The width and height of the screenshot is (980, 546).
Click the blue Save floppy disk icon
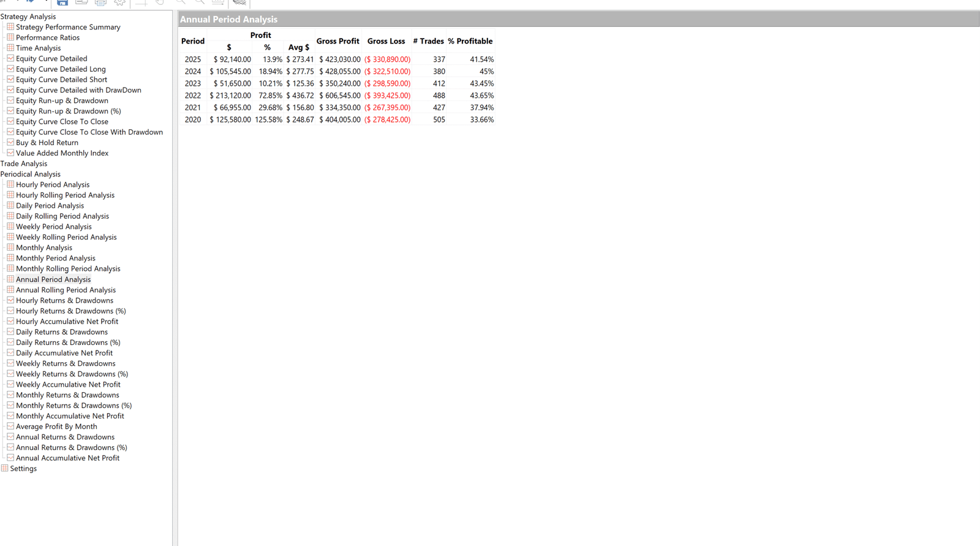click(62, 2)
